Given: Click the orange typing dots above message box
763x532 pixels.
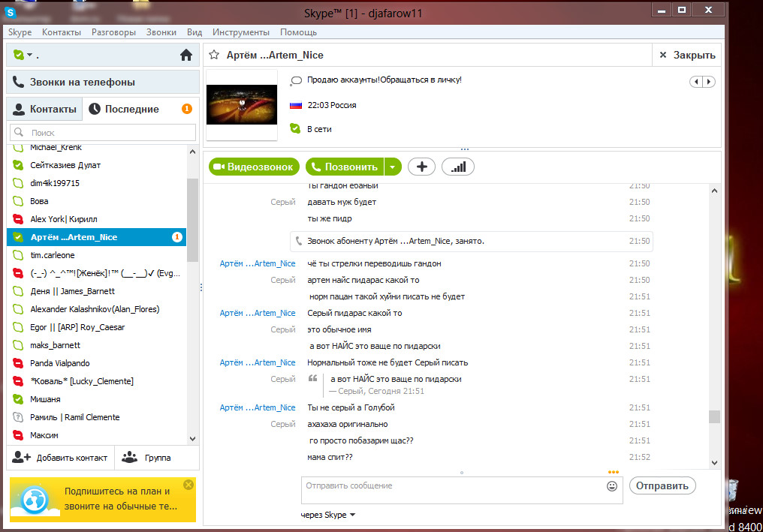Looking at the screenshot, I should 613,472.
